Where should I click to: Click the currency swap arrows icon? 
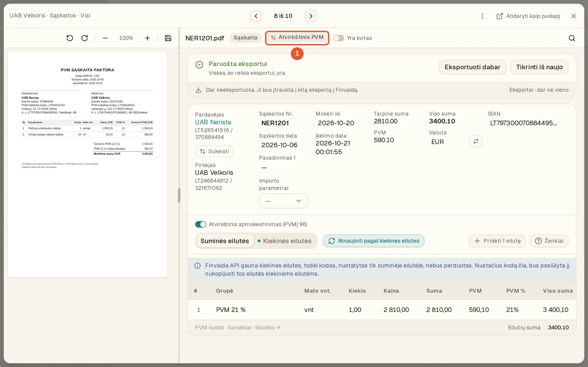point(476,141)
